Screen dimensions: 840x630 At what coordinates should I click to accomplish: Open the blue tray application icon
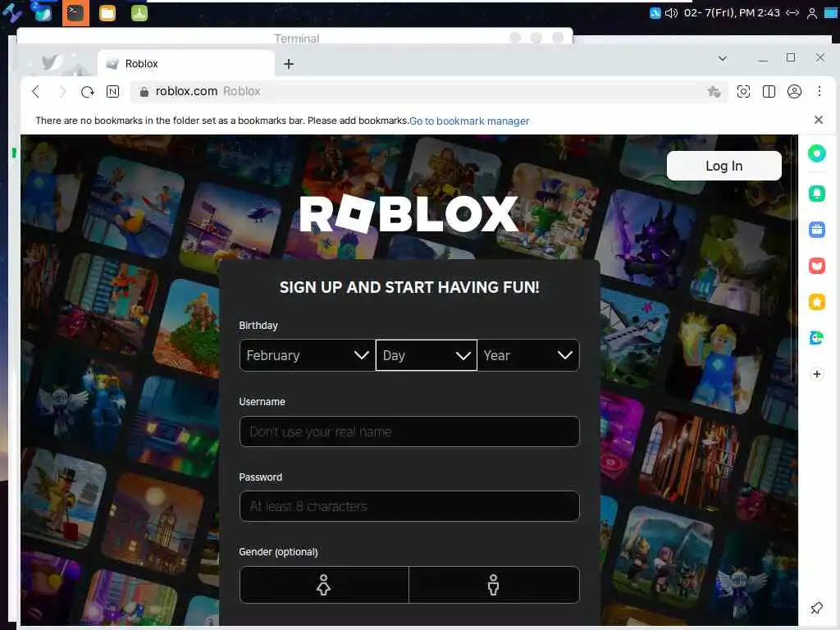coord(655,13)
